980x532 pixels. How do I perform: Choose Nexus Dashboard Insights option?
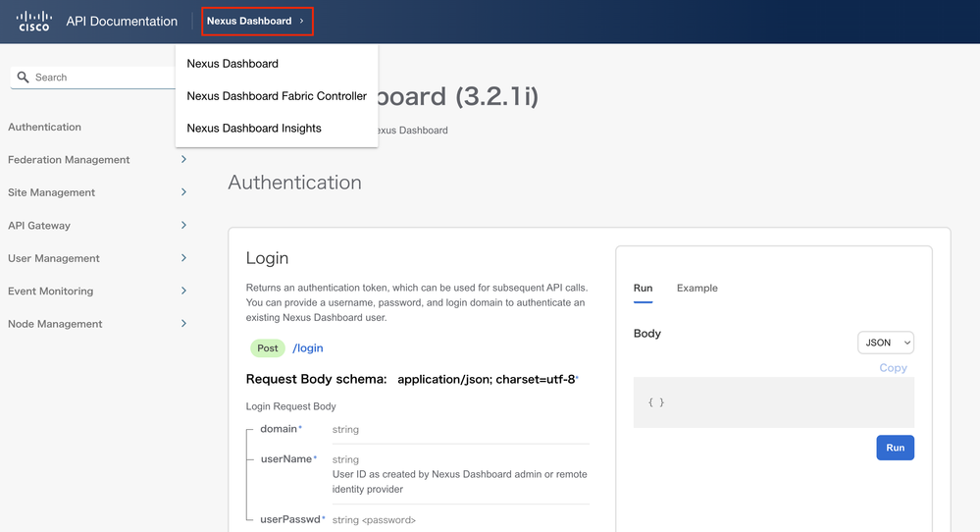point(254,129)
